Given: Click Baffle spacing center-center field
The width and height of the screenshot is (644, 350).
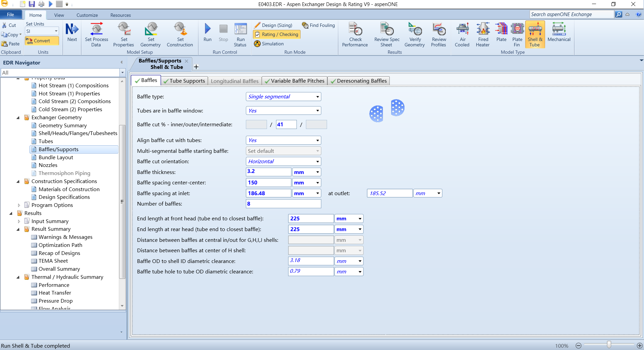Looking at the screenshot, I should [268, 183].
